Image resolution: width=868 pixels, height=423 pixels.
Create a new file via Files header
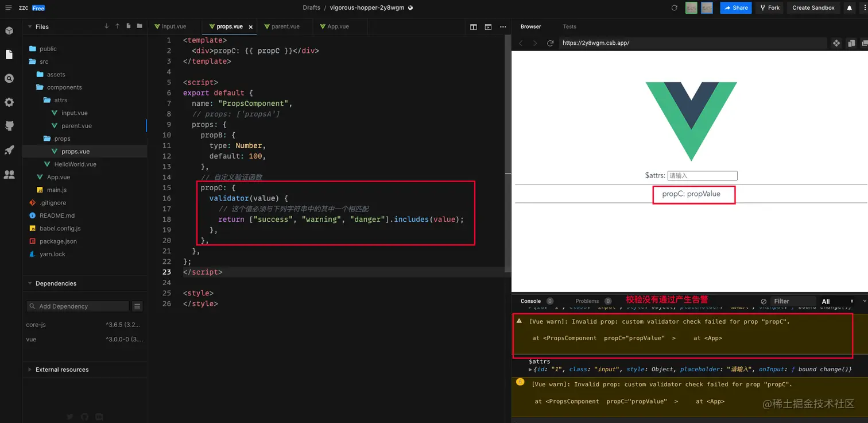coord(128,26)
